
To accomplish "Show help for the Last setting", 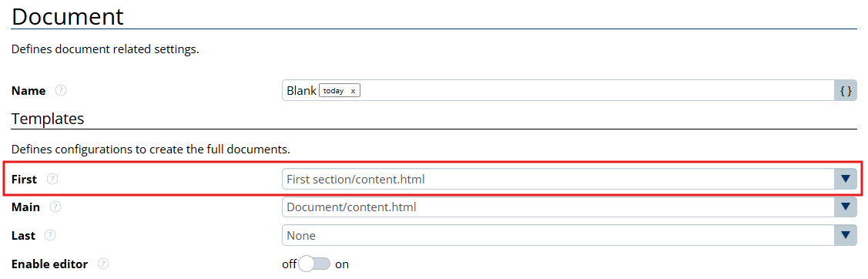I will pos(50,235).
